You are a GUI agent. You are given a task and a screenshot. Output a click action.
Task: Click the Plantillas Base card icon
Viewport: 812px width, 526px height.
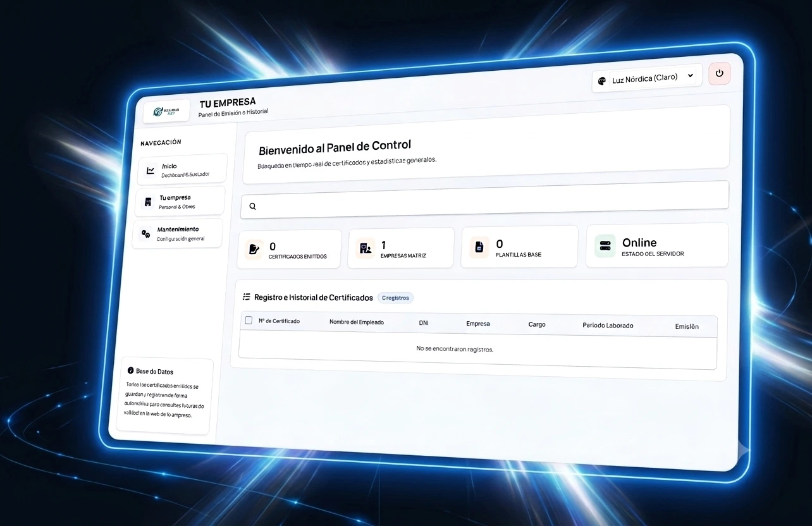(479, 247)
